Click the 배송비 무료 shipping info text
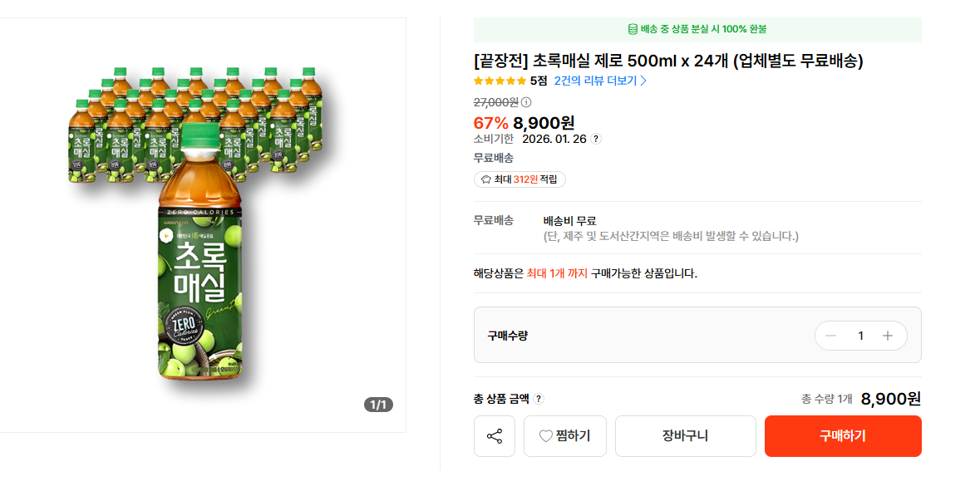 [x=569, y=221]
